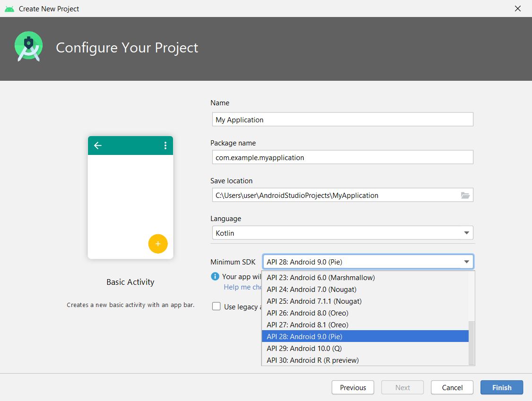Choose API 25: Android 7.1.1 (Nougat)
The width and height of the screenshot is (532, 401).
tap(365, 301)
